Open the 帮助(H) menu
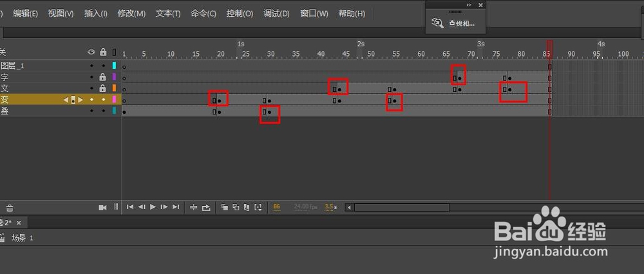 tap(352, 13)
